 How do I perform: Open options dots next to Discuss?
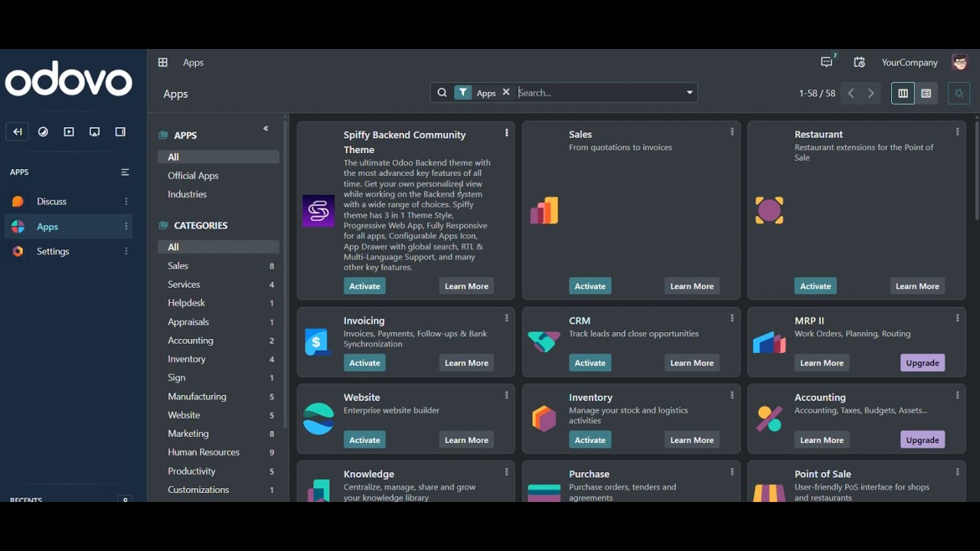[x=126, y=202]
